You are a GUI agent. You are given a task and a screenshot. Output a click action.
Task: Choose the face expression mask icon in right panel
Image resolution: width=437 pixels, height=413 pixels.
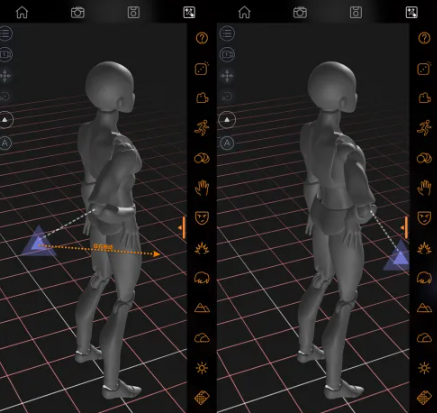424,218
